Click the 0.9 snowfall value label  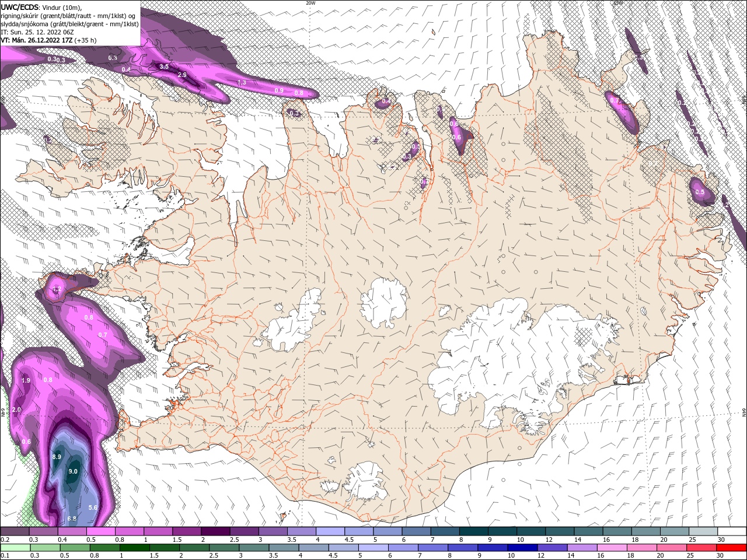[279, 90]
